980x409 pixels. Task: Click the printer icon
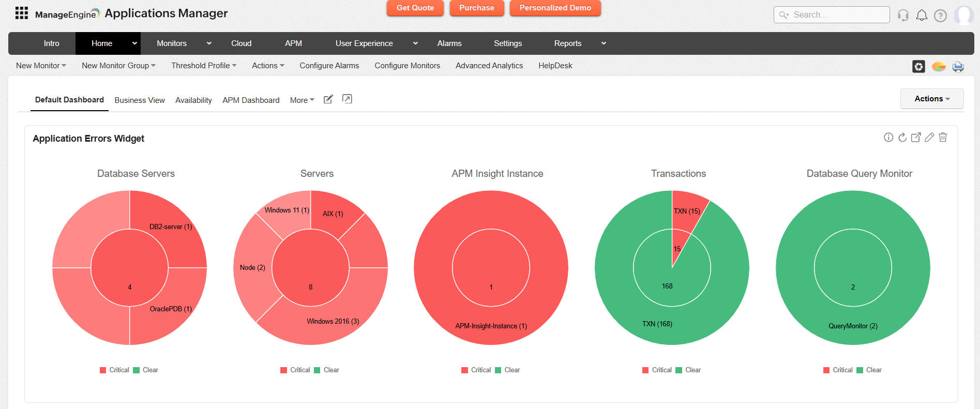pyautogui.click(x=958, y=67)
